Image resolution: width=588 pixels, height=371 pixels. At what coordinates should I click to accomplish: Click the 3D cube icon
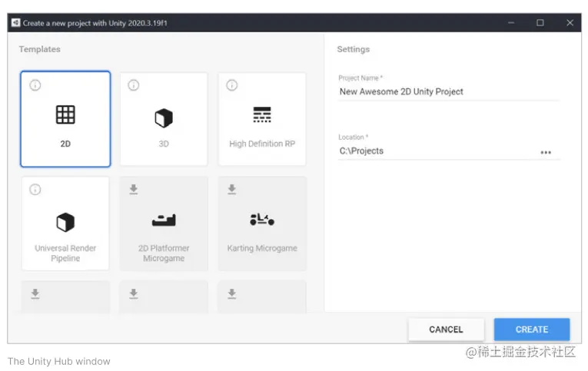pos(164,118)
